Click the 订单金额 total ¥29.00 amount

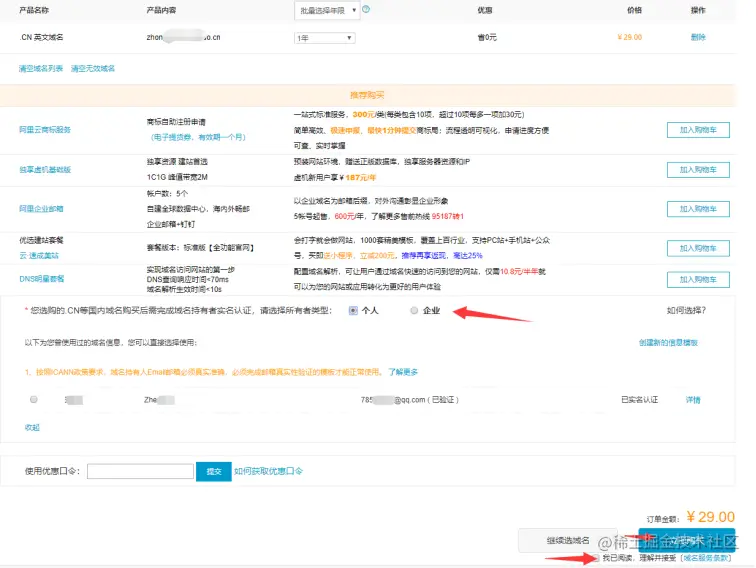(710, 517)
